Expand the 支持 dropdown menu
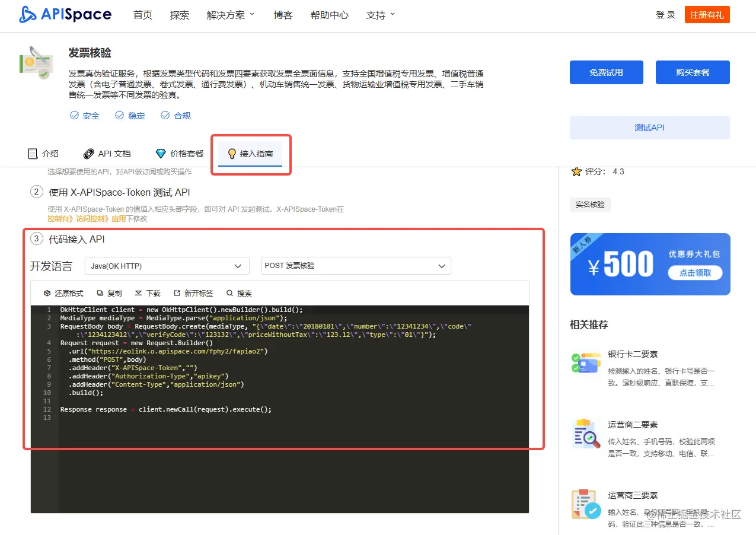Image resolution: width=756 pixels, height=535 pixels. click(x=381, y=15)
